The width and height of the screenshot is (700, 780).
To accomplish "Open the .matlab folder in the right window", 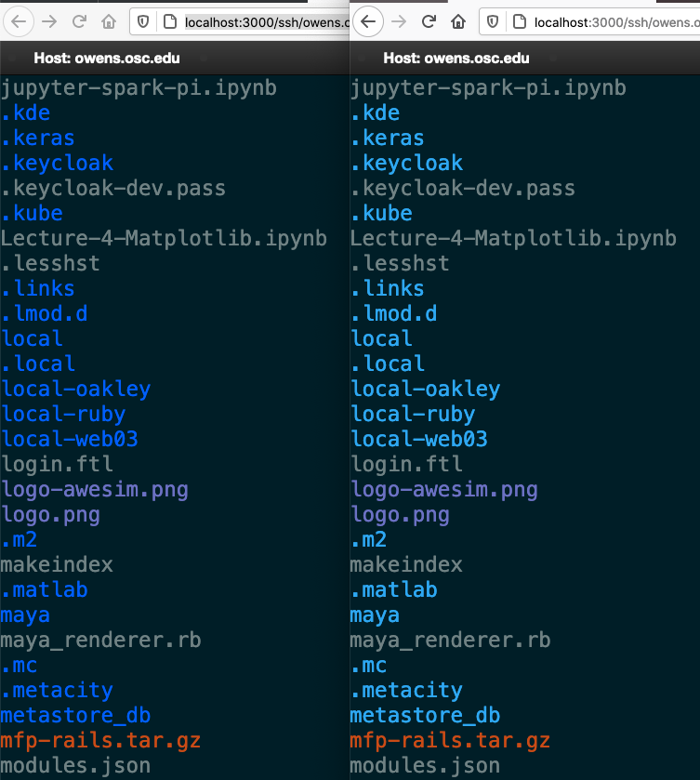I will tap(393, 589).
